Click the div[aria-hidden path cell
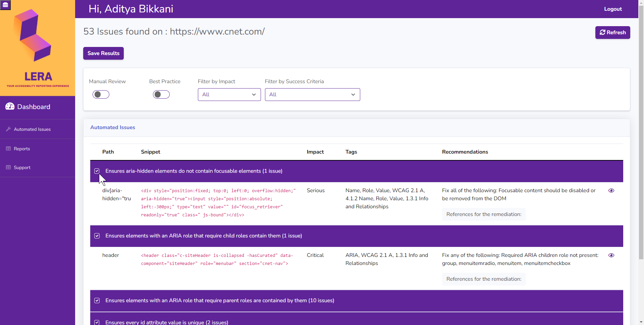This screenshot has height=325, width=644. tap(116, 195)
